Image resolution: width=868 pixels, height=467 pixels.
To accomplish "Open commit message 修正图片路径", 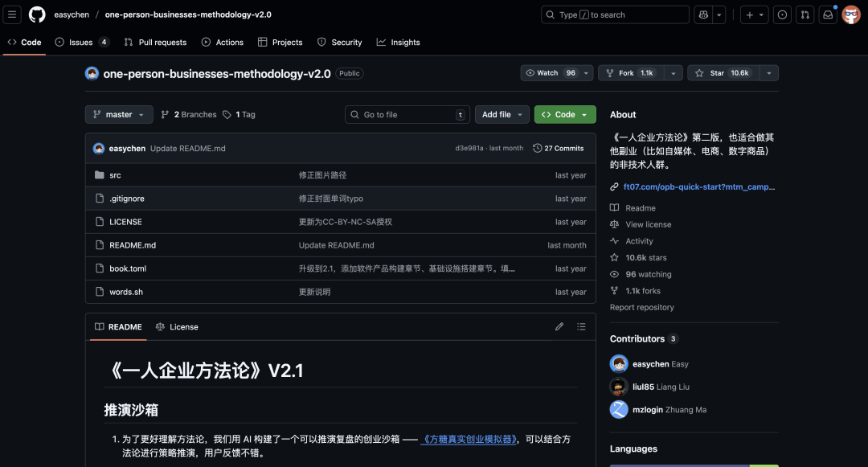I will (x=323, y=175).
